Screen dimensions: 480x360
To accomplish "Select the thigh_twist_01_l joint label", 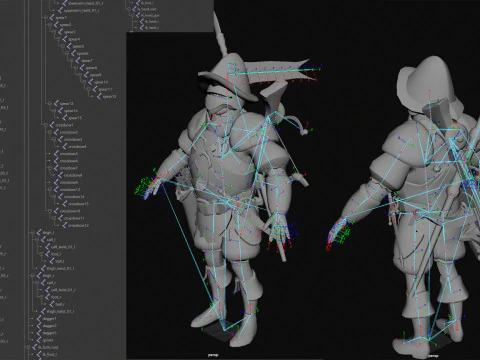I will click(x=60, y=268).
